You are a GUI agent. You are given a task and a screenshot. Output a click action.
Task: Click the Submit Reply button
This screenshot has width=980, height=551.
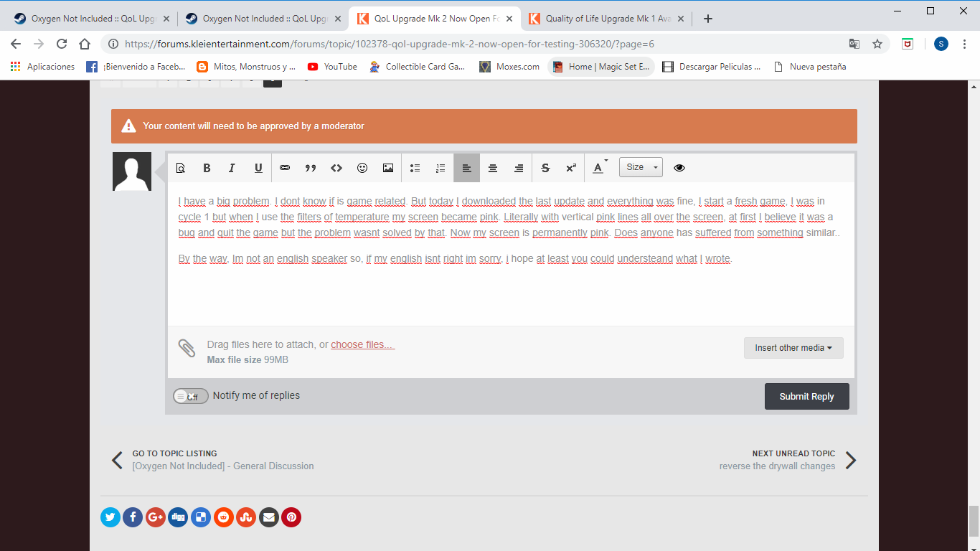point(806,396)
